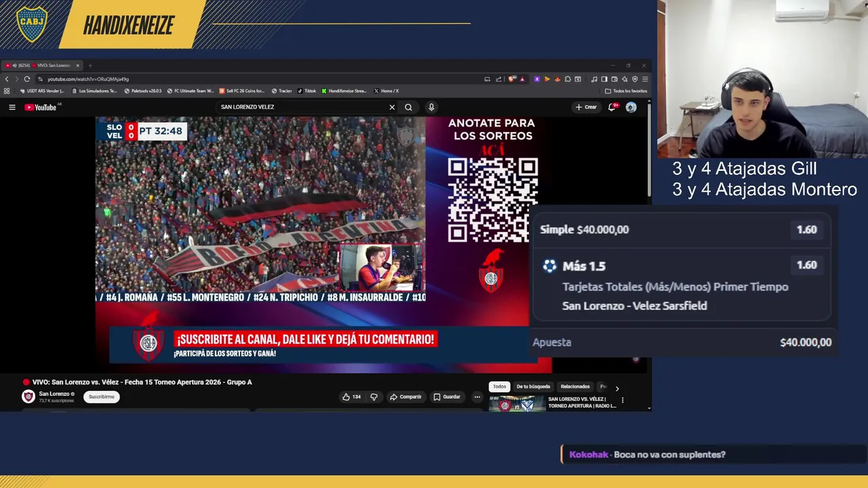Open the YouTube hamburger guide menu
868x488 pixels.
12,107
